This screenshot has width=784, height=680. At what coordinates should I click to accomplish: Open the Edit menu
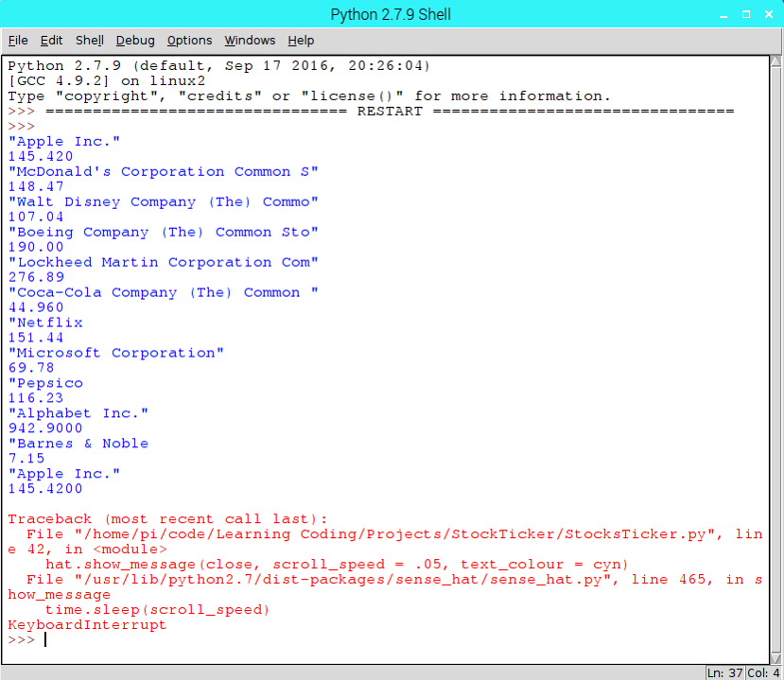(x=51, y=41)
